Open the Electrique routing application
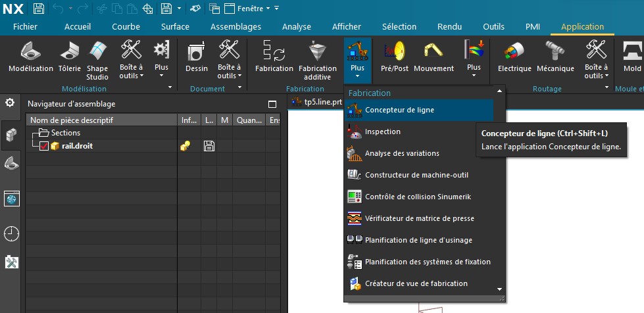The height and width of the screenshot is (313, 644). (514, 57)
